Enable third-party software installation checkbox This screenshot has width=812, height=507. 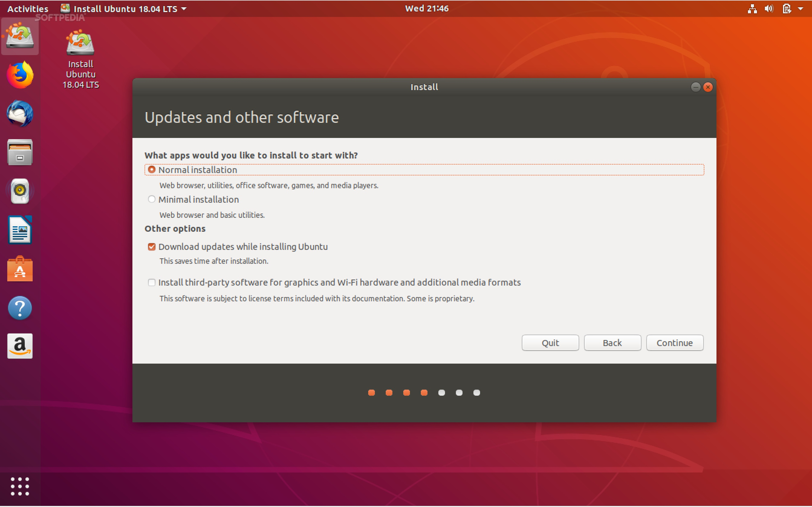click(x=152, y=282)
